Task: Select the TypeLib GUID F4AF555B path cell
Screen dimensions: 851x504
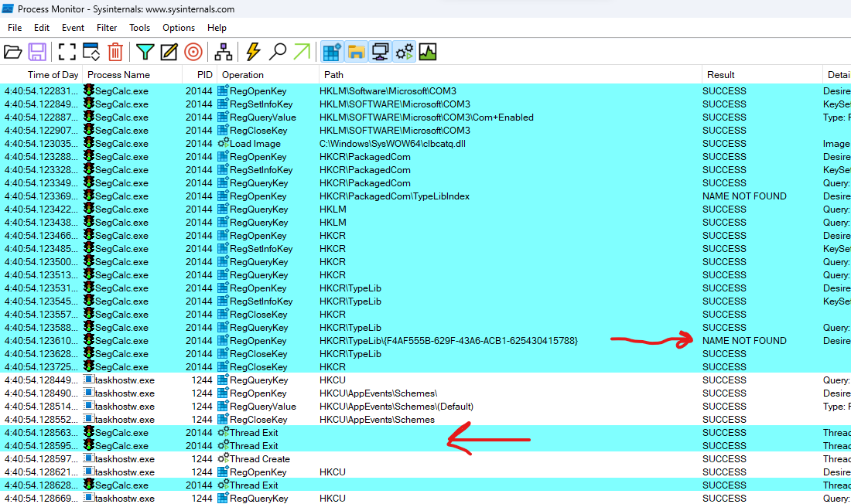Action: (448, 341)
